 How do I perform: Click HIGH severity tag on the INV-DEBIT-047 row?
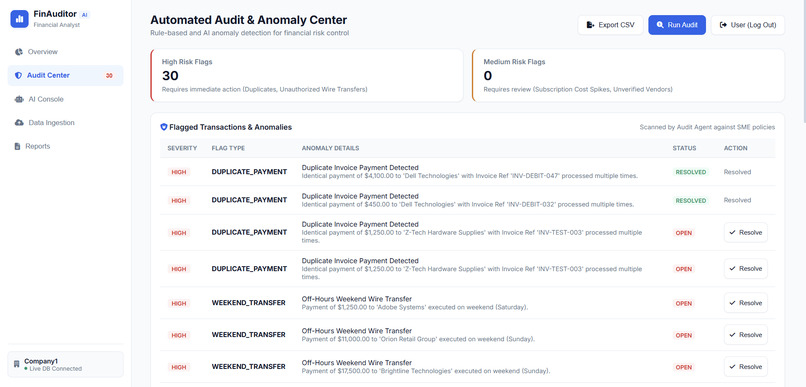click(x=179, y=172)
